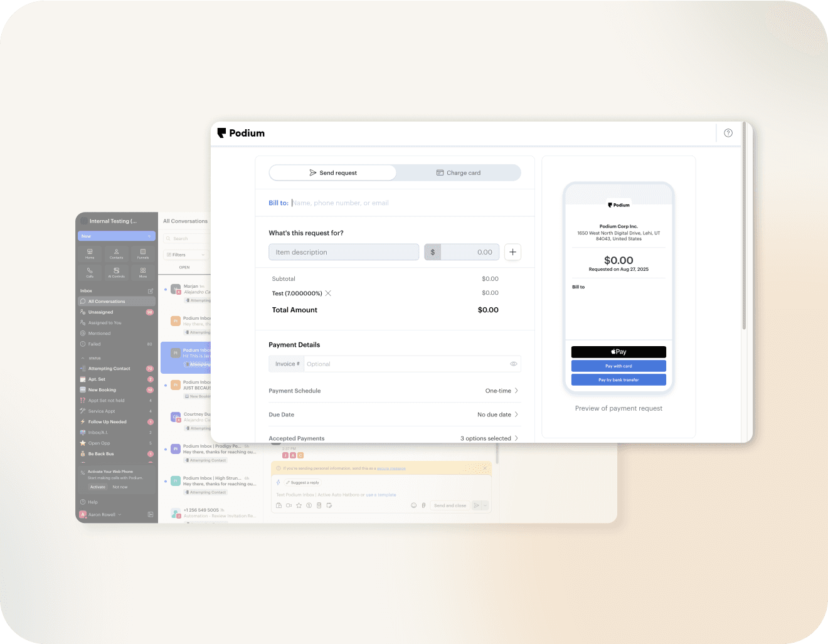Remove the Test 7% tax line
This screenshot has height=644, width=828.
coord(328,293)
